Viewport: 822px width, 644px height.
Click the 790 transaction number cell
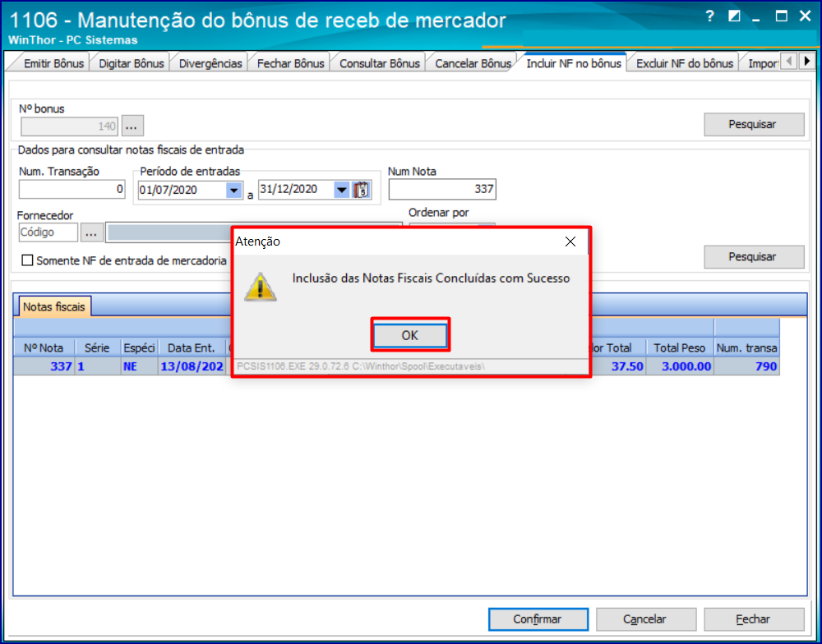(747, 366)
